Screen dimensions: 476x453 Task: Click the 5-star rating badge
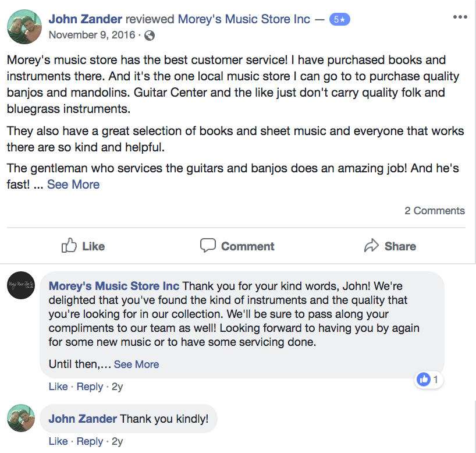339,19
